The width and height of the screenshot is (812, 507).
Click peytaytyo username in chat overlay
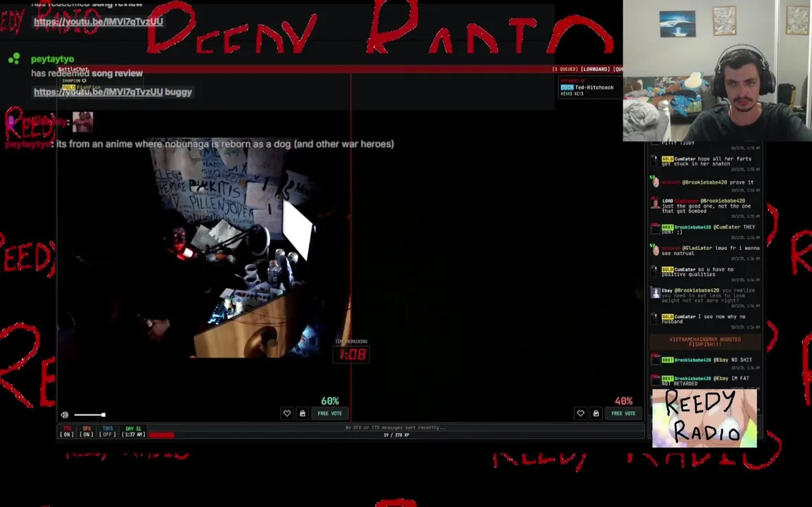(52, 59)
